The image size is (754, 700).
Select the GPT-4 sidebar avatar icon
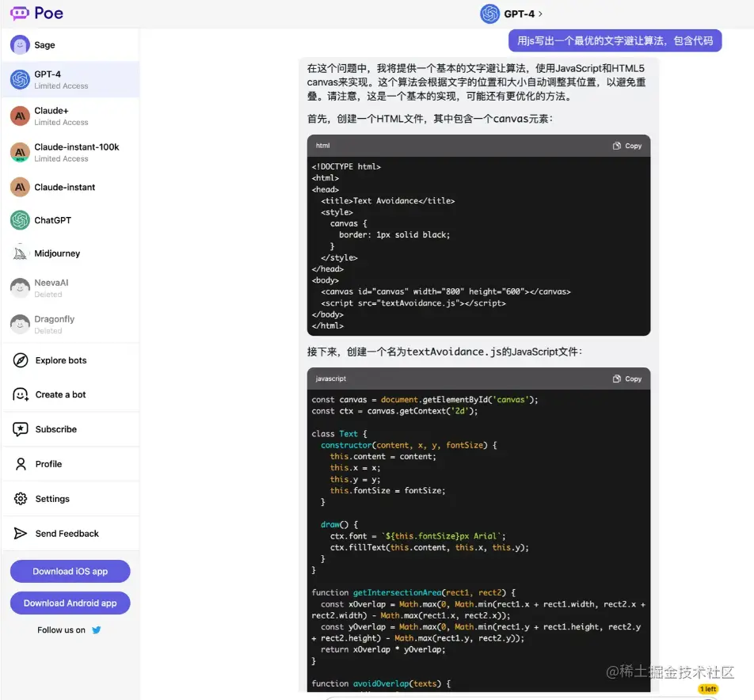pyautogui.click(x=20, y=79)
